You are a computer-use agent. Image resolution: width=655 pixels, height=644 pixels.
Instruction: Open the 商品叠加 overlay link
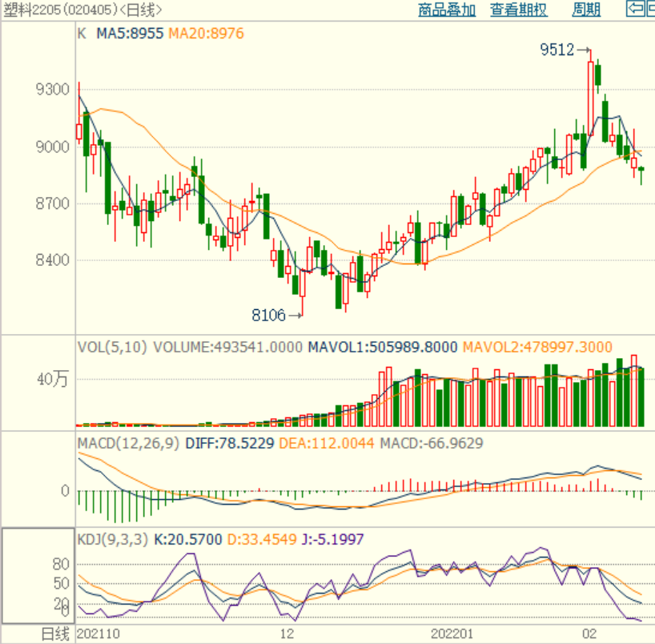[447, 10]
